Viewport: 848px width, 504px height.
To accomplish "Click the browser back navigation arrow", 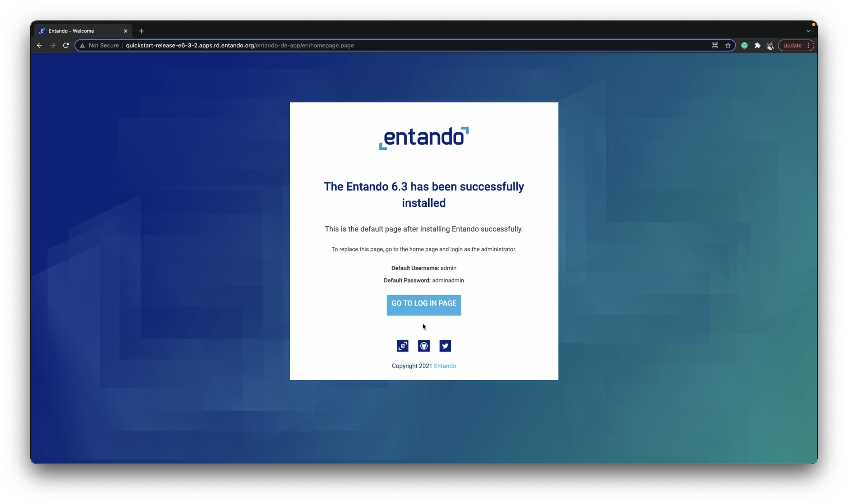I will [40, 46].
